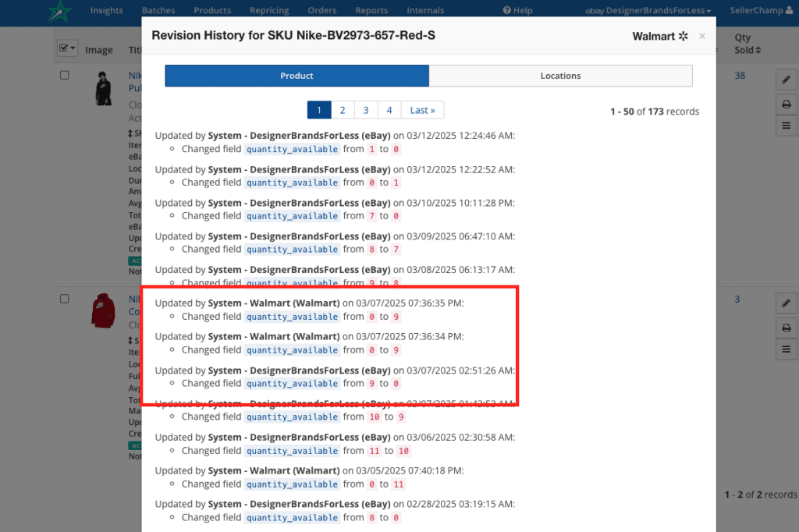Click quantity_available in the 03/06/2025 entry

click(x=292, y=451)
